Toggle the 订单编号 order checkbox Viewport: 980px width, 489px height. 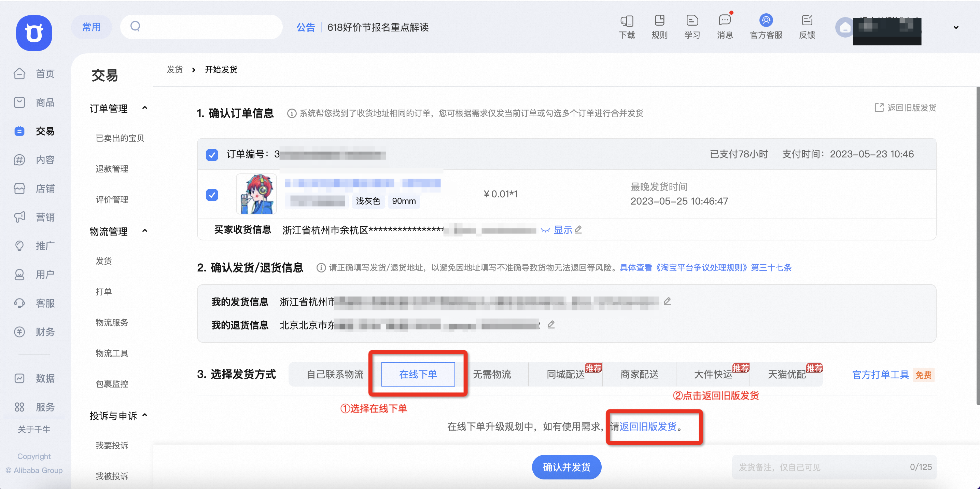coord(212,154)
